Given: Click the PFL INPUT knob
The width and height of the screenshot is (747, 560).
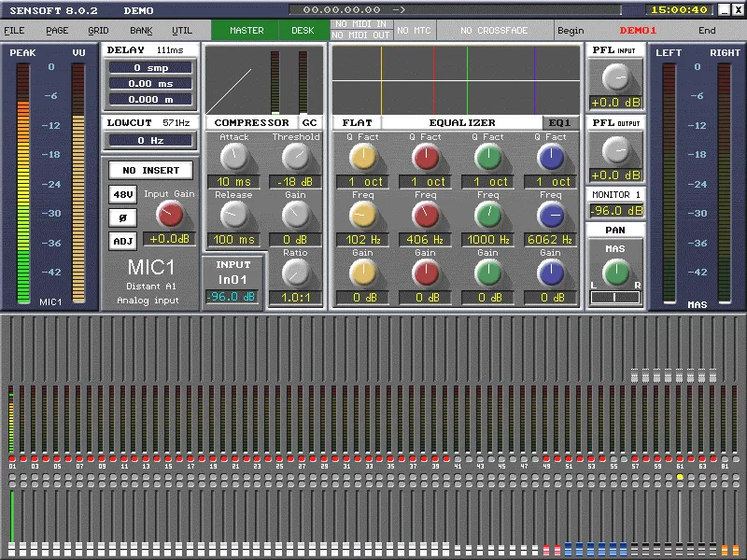Looking at the screenshot, I should [x=616, y=78].
